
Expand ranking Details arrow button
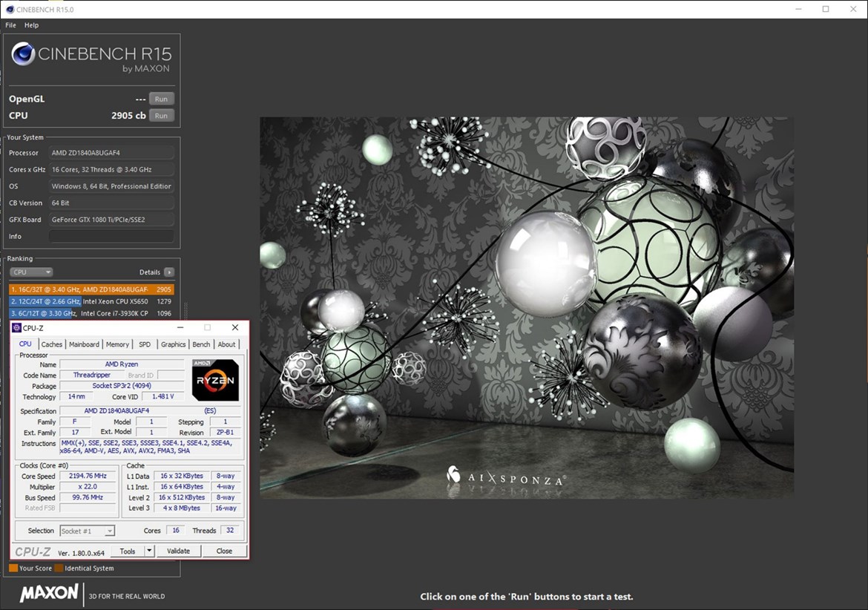[169, 272]
